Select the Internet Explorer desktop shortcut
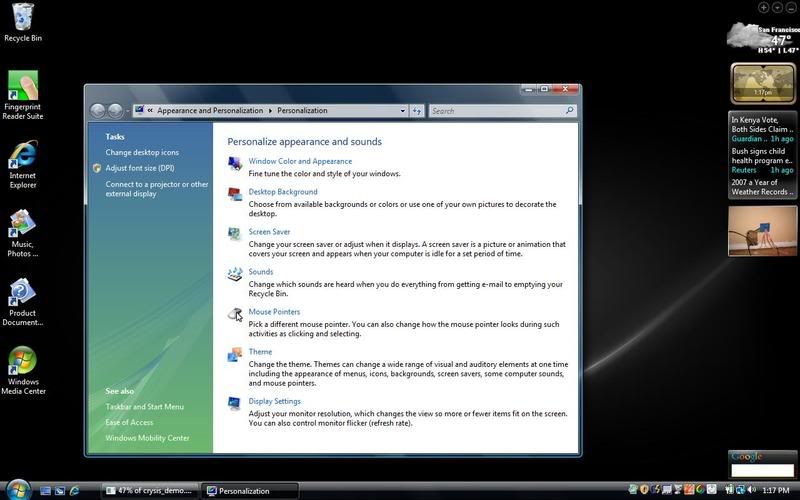 tap(22, 164)
